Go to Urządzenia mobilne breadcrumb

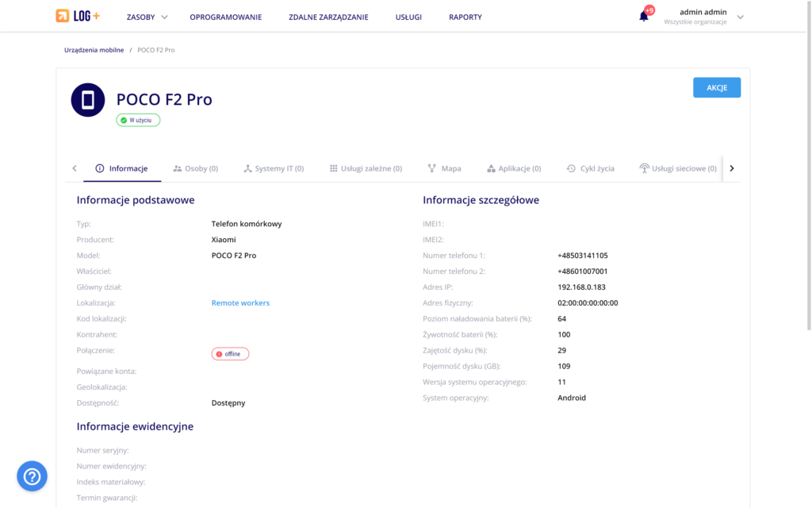(94, 50)
